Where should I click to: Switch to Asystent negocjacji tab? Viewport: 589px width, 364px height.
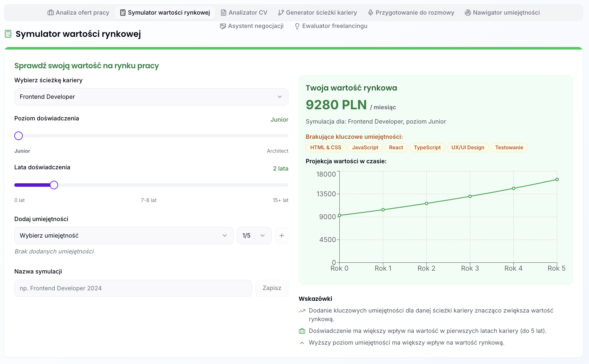click(252, 26)
